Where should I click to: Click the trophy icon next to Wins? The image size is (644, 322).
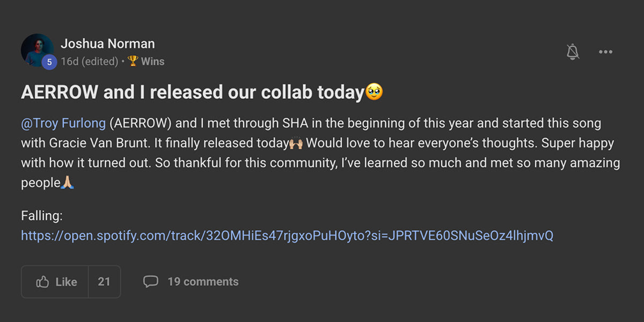click(x=132, y=61)
